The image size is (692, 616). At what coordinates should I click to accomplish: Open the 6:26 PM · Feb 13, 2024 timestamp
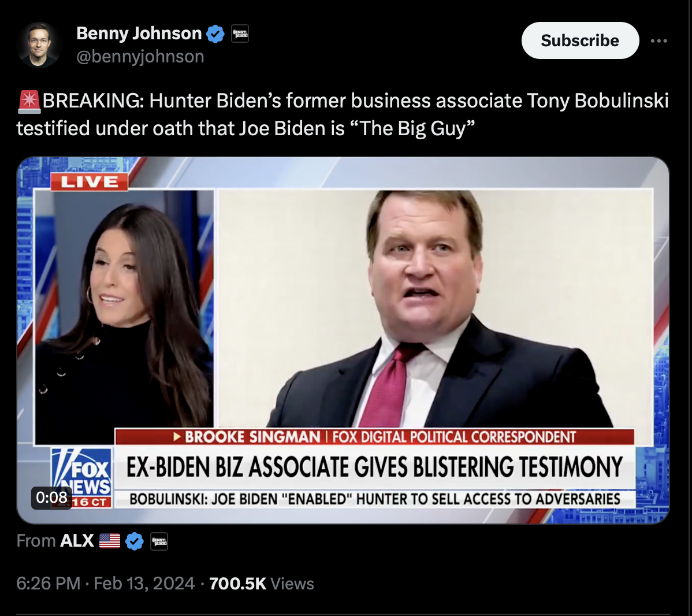pos(106,583)
